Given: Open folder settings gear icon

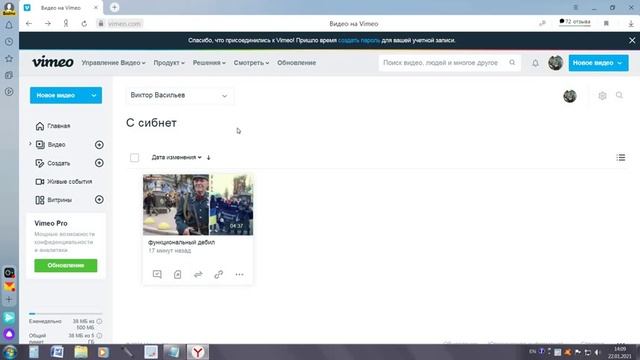Looking at the screenshot, I should tap(602, 96).
